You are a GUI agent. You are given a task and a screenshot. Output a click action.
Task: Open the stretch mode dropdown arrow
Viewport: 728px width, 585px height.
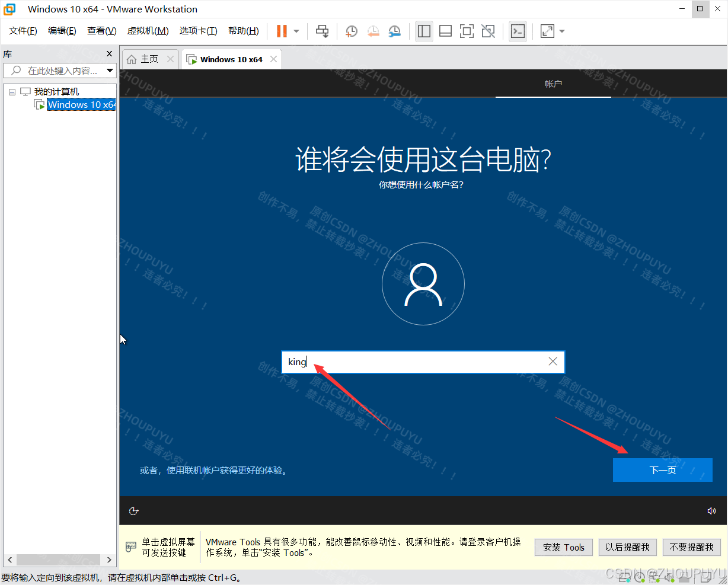point(562,31)
